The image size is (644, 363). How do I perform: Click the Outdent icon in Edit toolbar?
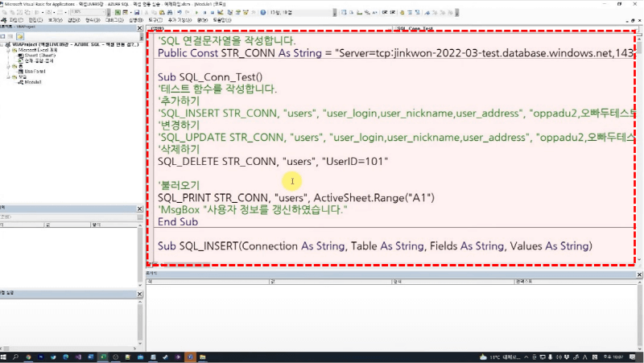click(x=393, y=12)
